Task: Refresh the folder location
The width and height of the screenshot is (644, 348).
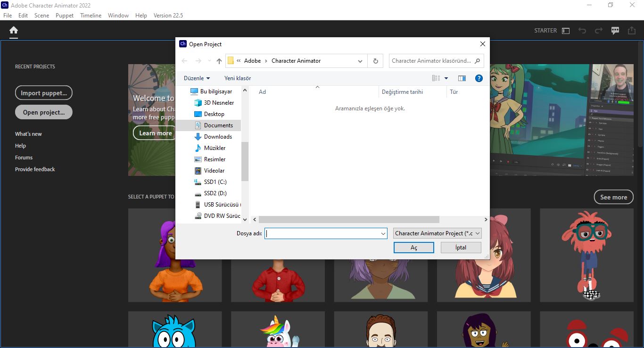Action: (375, 61)
